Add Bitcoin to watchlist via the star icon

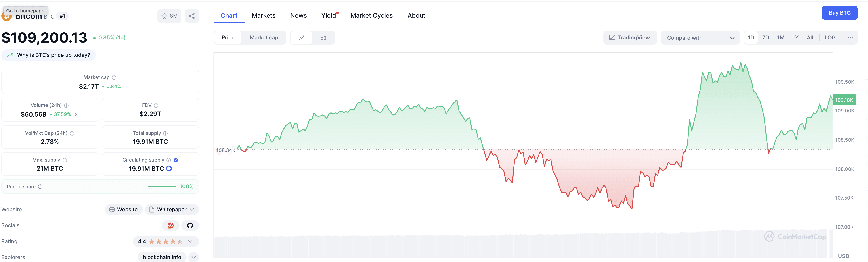pyautogui.click(x=165, y=15)
